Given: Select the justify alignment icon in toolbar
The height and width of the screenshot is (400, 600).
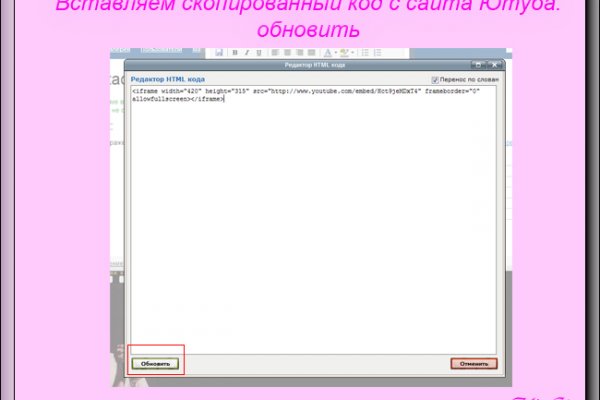Looking at the screenshot, I should point(309,52).
